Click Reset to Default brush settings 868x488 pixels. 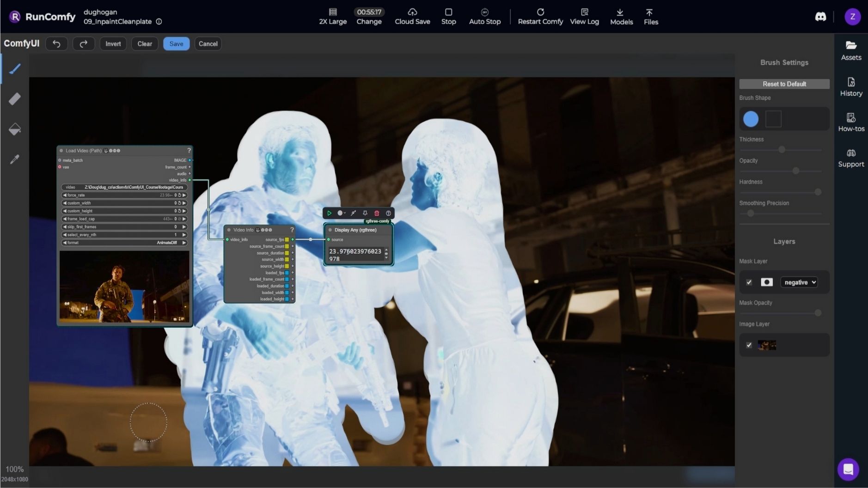(x=784, y=84)
